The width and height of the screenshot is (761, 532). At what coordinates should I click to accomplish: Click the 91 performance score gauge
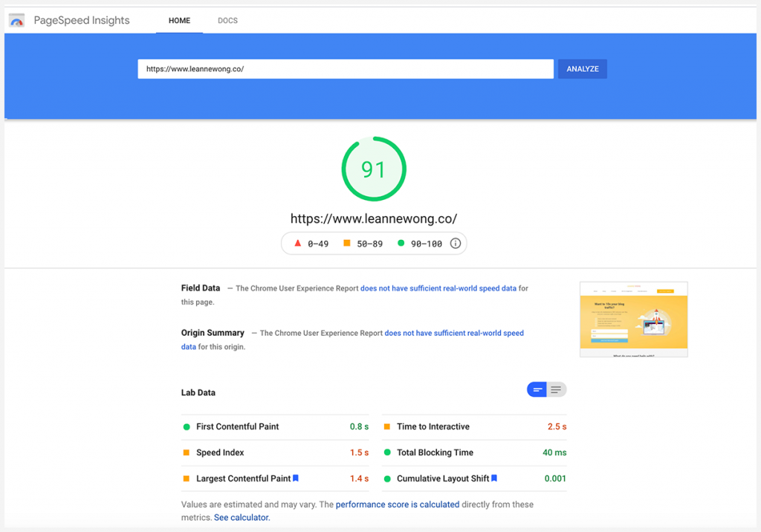(374, 169)
